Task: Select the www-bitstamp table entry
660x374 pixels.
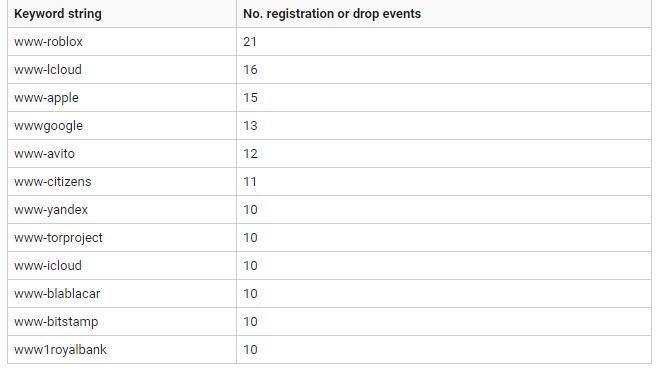Action: click(56, 321)
